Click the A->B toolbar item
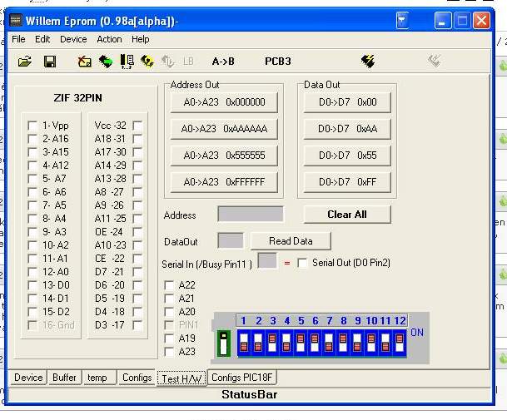Image resolution: width=507 pixels, height=420 pixels. [223, 62]
